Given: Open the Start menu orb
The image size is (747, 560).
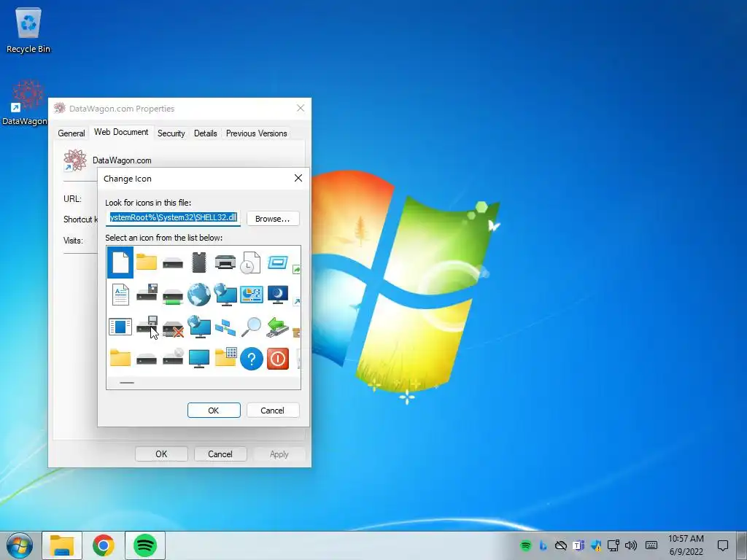Looking at the screenshot, I should (20, 545).
